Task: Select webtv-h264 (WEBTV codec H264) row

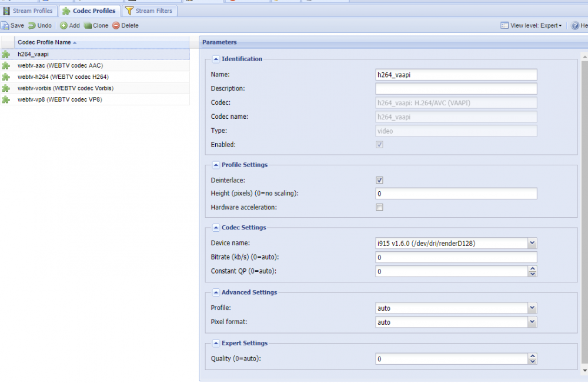Action: [95, 77]
